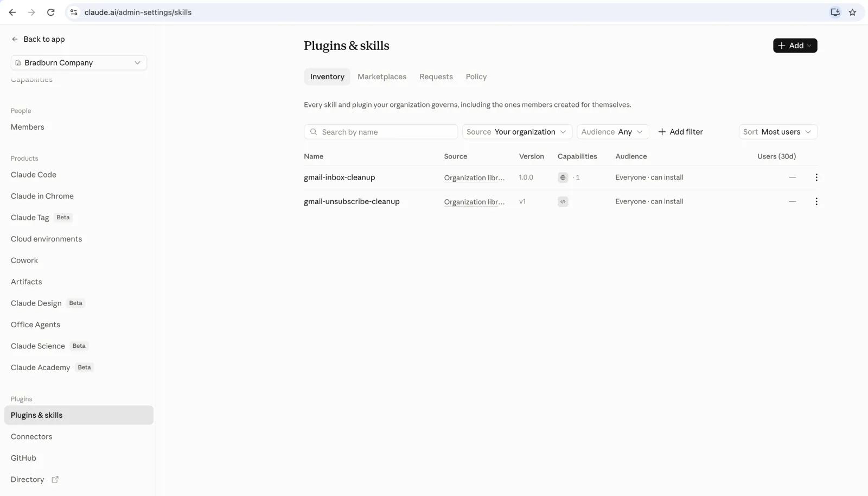
Task: Click Audience column header
Action: pos(631,156)
